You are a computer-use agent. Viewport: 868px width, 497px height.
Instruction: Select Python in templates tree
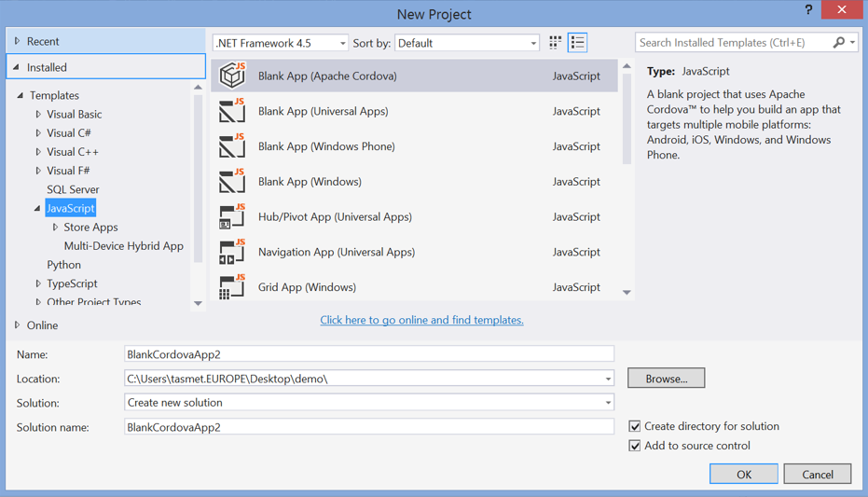63,265
